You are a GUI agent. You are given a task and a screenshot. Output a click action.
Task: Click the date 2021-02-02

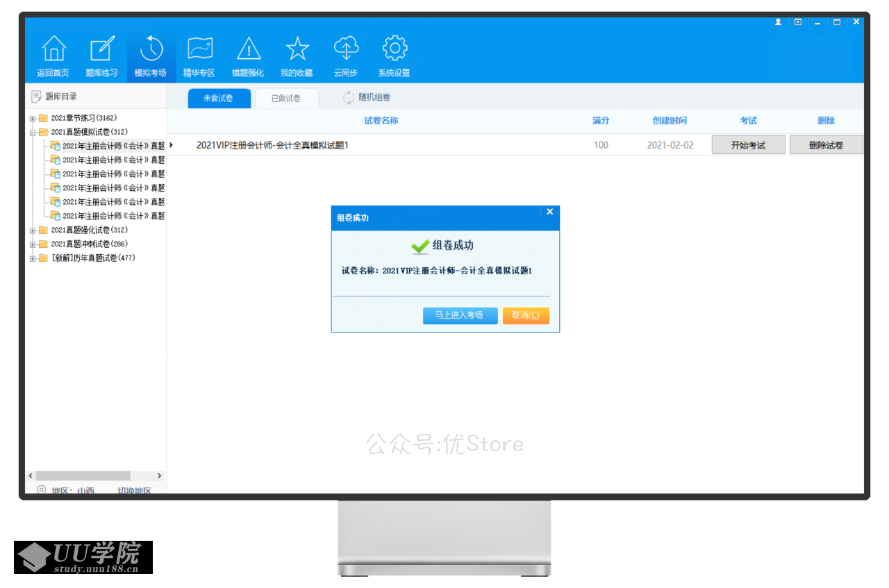pos(670,145)
